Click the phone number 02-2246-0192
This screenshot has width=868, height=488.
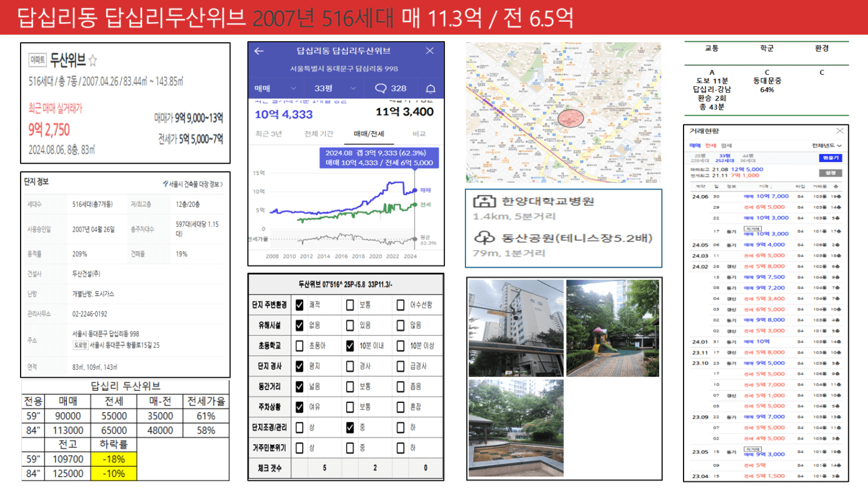[x=90, y=314]
